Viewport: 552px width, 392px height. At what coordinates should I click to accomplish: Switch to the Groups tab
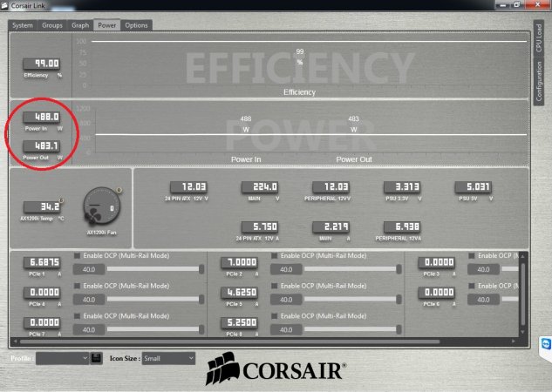[x=52, y=25]
